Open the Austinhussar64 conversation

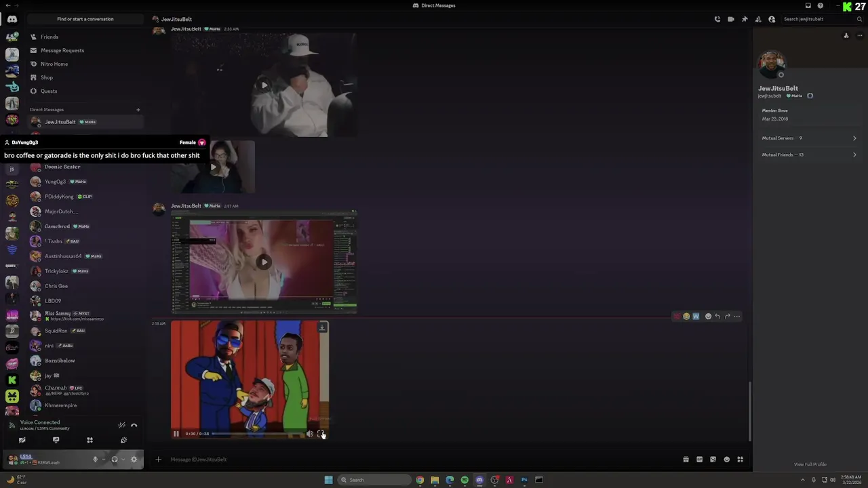click(85, 256)
